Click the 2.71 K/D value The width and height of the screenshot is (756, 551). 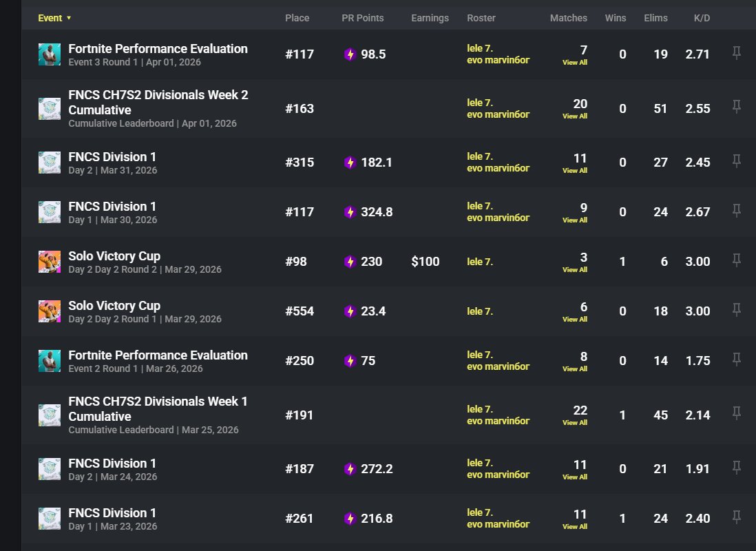(697, 54)
